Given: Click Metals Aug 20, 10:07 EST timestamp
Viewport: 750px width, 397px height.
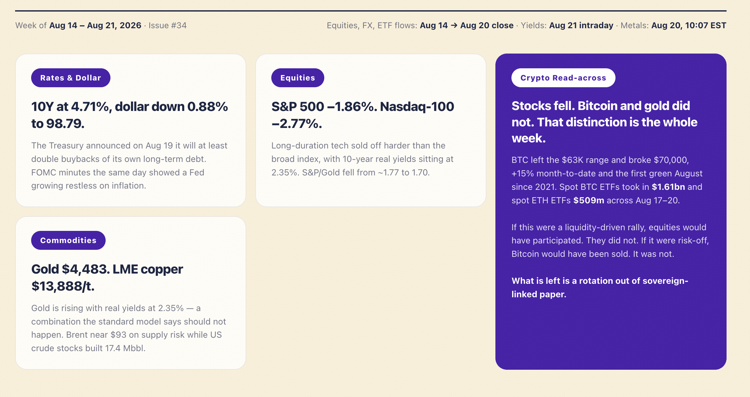Looking at the screenshot, I should tap(673, 25).
